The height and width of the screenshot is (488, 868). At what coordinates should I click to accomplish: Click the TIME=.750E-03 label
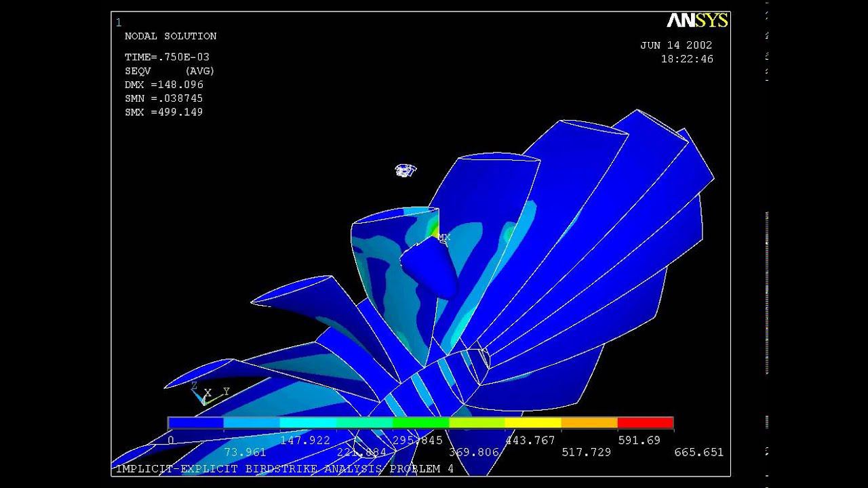(167, 58)
